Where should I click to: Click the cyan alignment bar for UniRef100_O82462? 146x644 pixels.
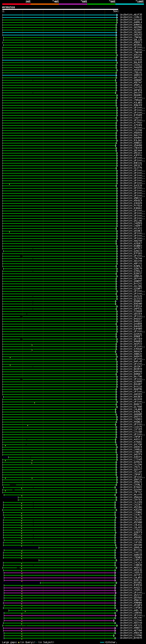[x=60, y=32]
